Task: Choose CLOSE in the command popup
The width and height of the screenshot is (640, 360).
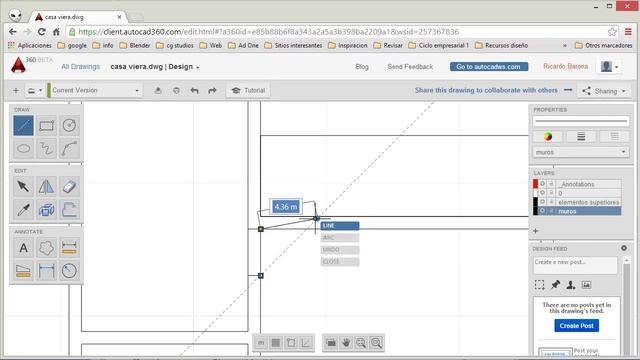Action: (x=340, y=262)
